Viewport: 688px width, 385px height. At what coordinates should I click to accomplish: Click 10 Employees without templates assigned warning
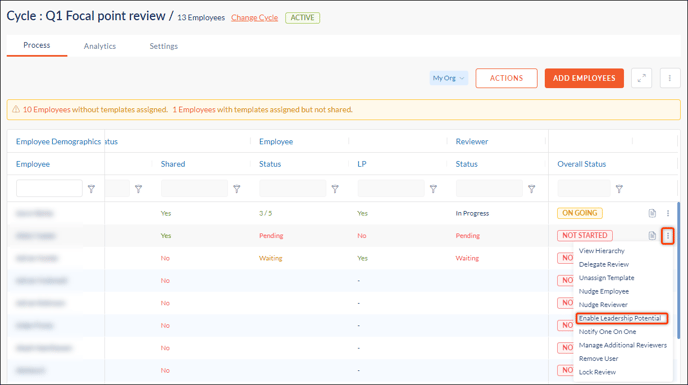point(95,109)
